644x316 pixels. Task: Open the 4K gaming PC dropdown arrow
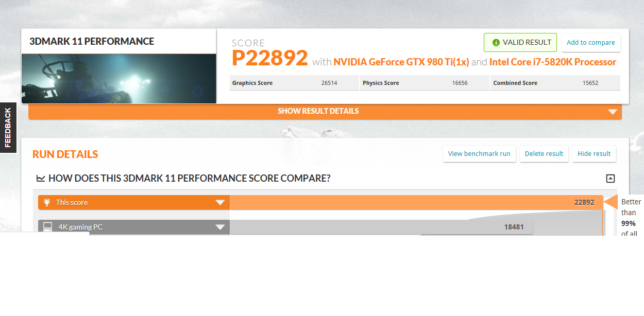click(x=220, y=227)
